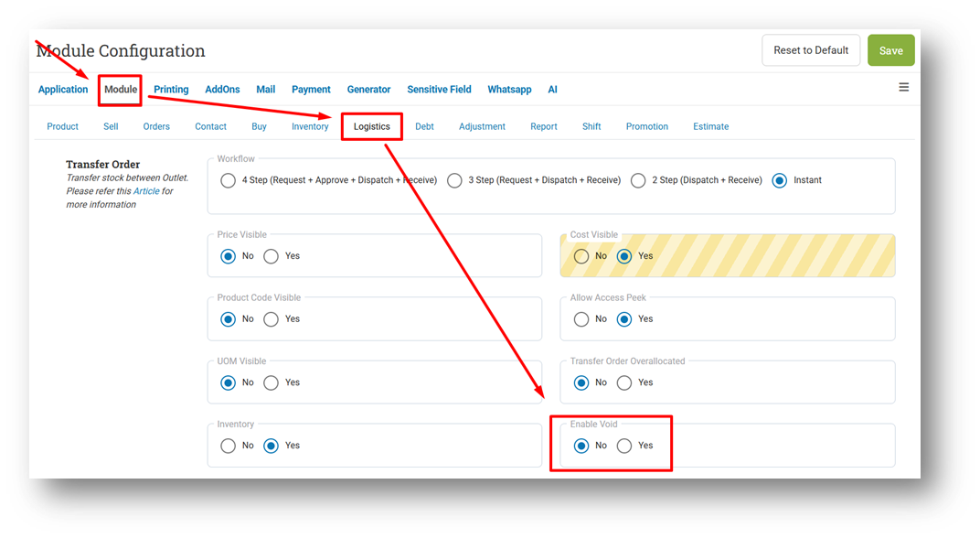
Task: Open the Sell sub-tab
Action: 111,126
